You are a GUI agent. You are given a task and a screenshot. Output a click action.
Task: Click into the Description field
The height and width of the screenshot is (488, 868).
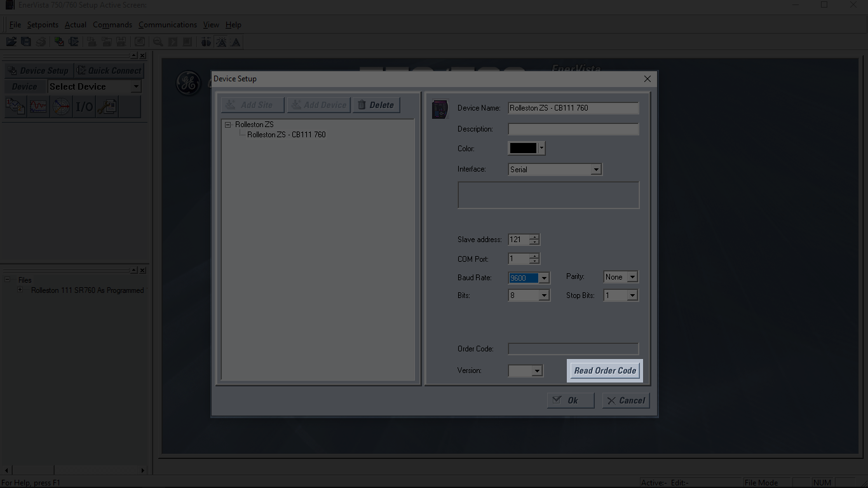(573, 129)
